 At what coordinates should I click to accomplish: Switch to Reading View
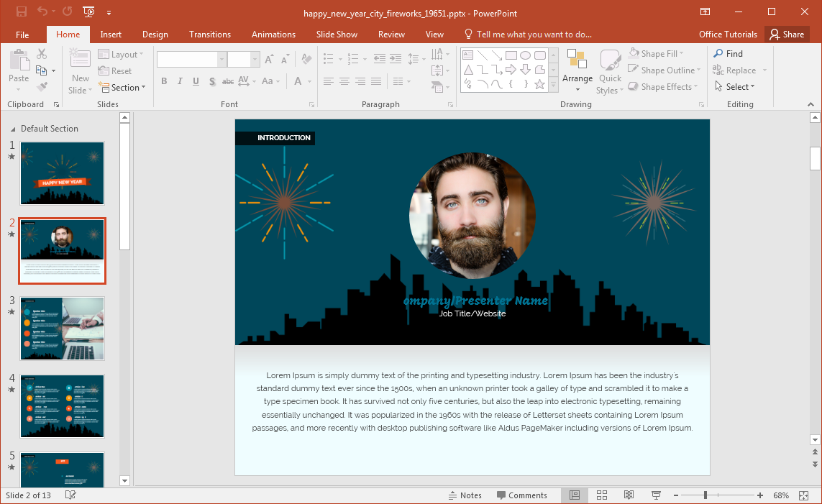coord(629,495)
